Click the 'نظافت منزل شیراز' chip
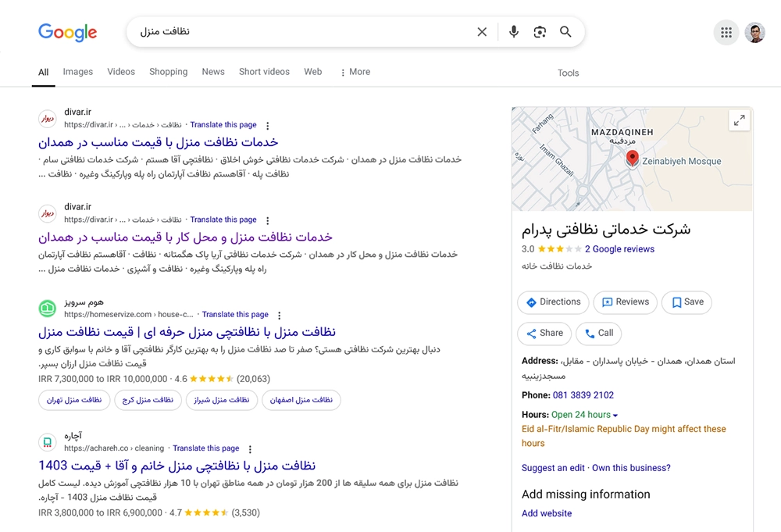The image size is (781, 532). (222, 400)
